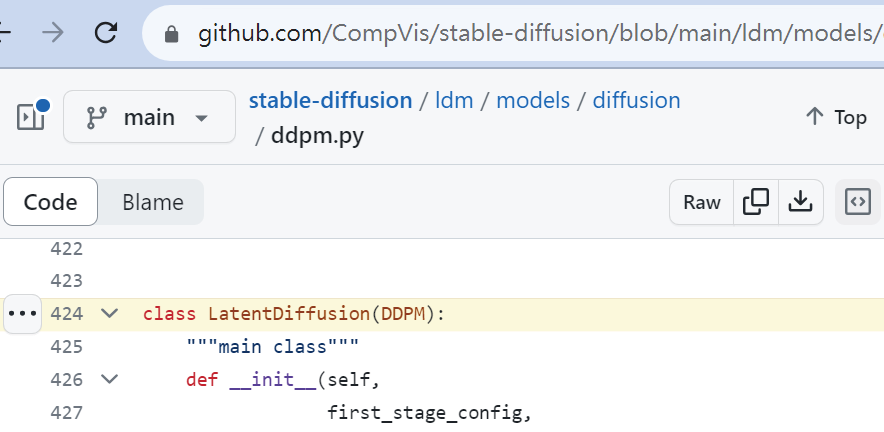Open the diffusion folder breadcrumb

pyautogui.click(x=636, y=100)
